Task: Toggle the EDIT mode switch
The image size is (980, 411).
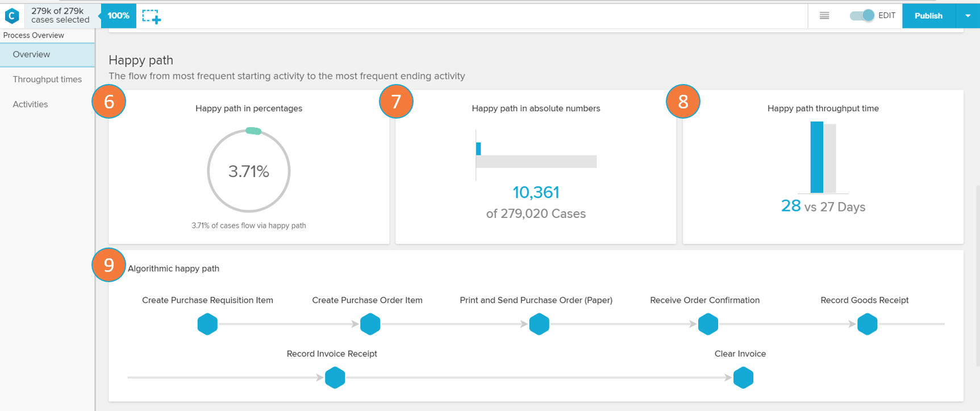Action: point(862,16)
